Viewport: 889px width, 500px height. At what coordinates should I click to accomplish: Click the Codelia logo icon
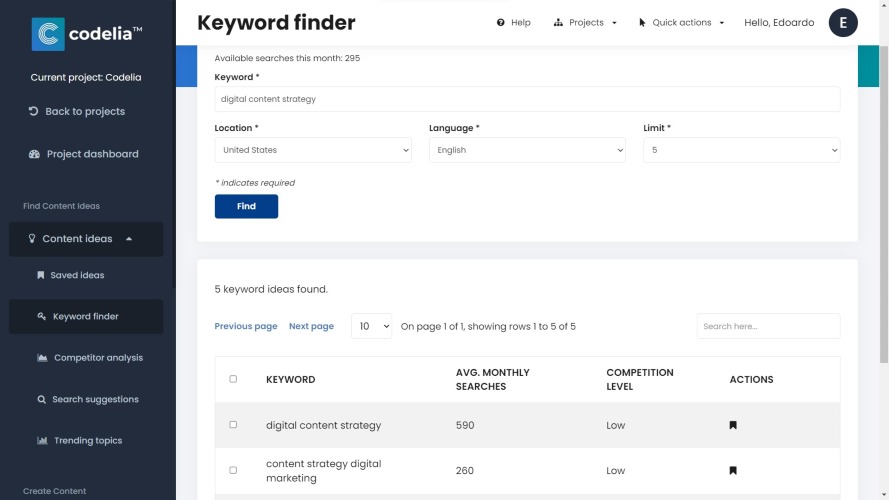click(x=48, y=34)
